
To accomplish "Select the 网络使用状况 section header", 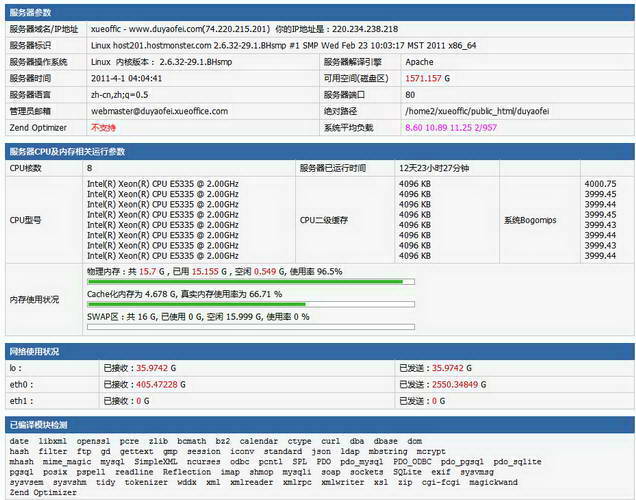I will click(x=320, y=351).
